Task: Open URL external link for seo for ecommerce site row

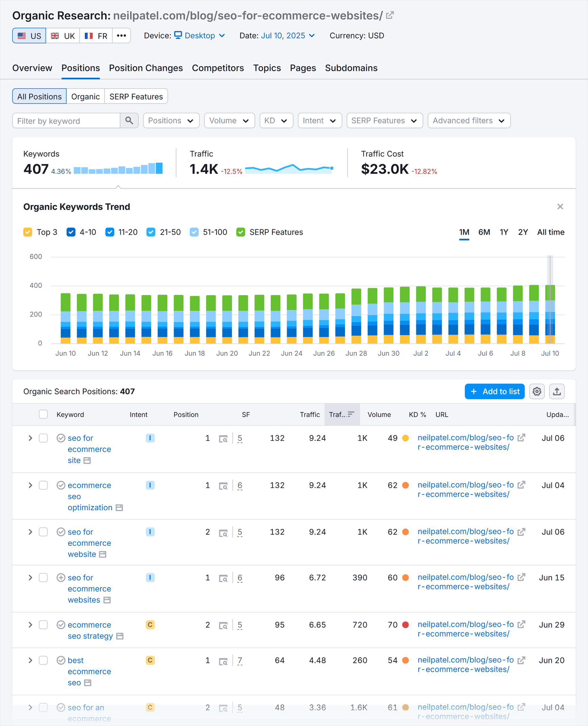Action: pyautogui.click(x=521, y=438)
